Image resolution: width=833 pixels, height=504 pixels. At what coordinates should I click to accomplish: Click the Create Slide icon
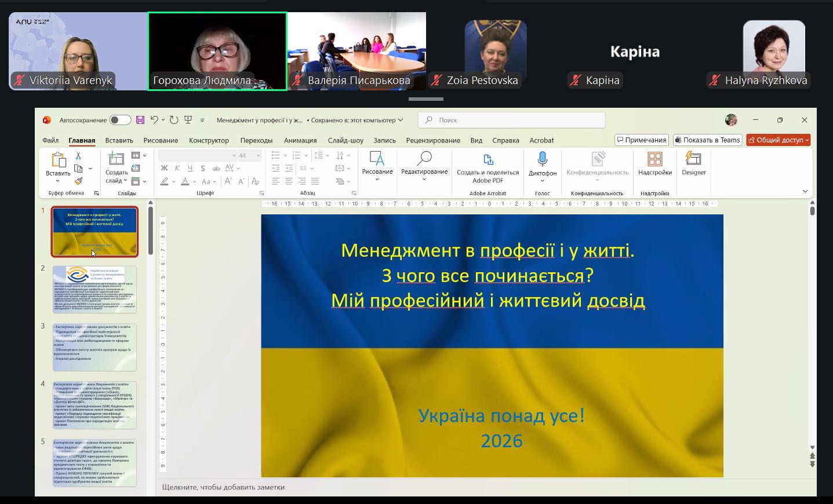tap(117, 158)
